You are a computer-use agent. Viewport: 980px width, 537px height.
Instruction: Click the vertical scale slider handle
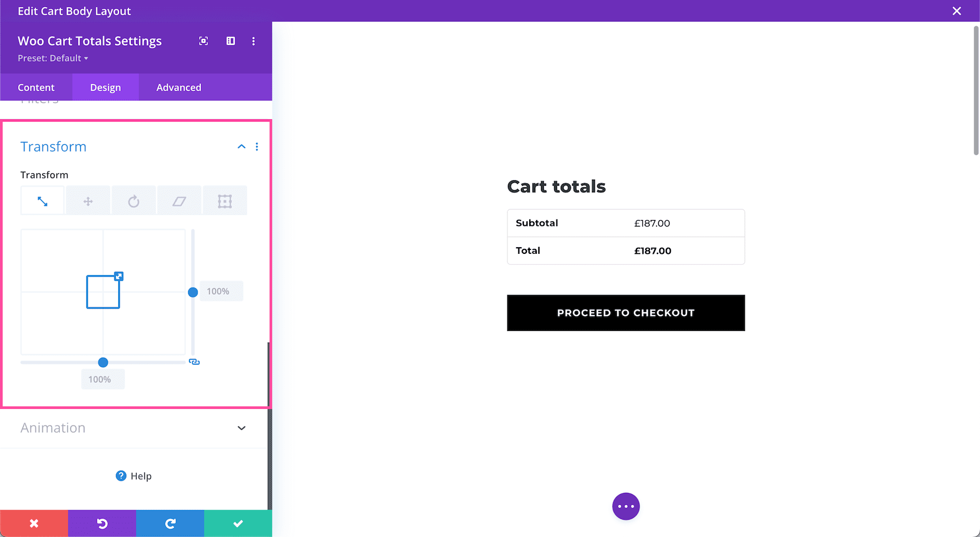tap(193, 292)
